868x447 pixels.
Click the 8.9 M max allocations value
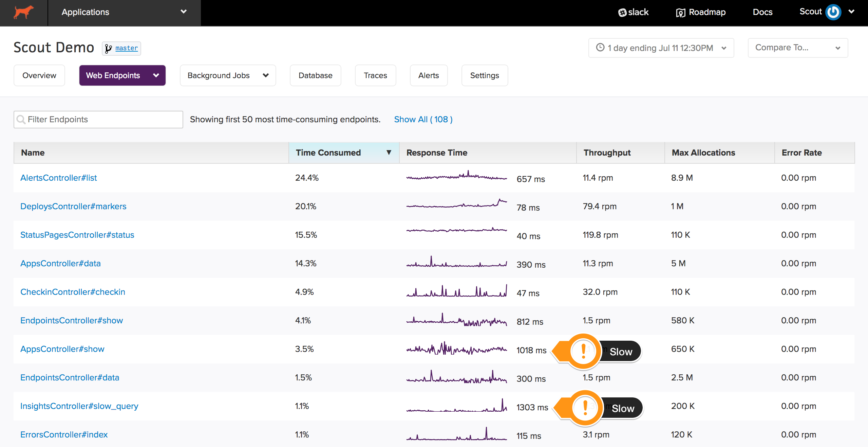682,178
